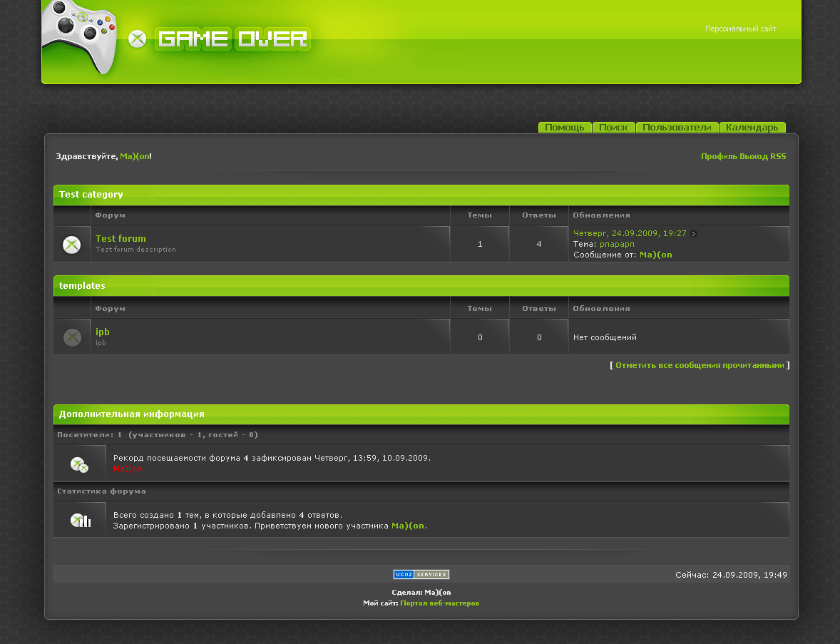Click Всего создано 1 тем statistics line
The image size is (840, 644).
tap(227, 516)
